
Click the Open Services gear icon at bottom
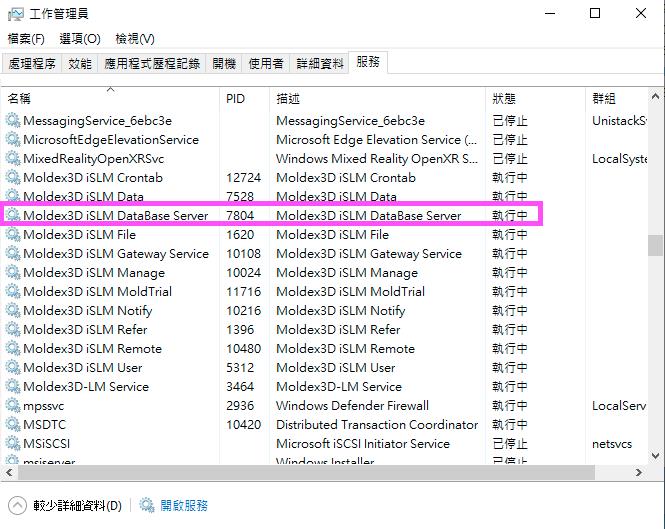tap(147, 506)
